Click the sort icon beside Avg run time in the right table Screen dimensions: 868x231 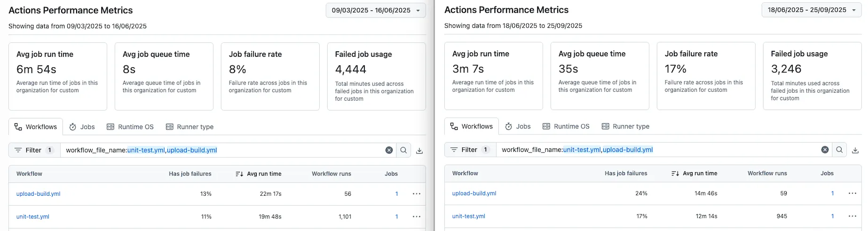pyautogui.click(x=675, y=174)
